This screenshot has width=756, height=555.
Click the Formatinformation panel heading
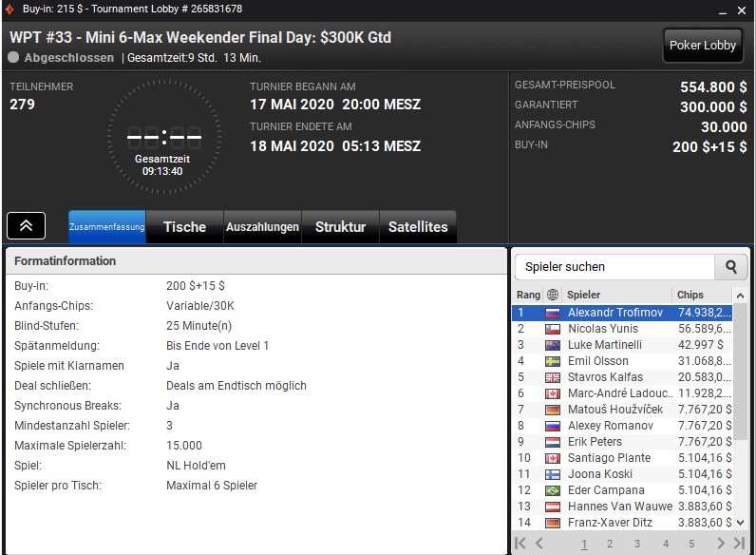click(x=66, y=261)
